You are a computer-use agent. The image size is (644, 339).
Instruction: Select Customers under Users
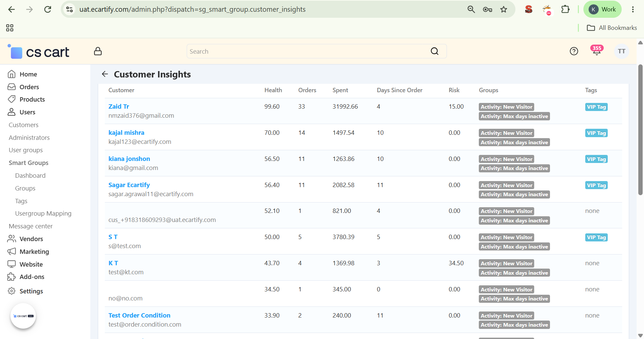[24, 125]
